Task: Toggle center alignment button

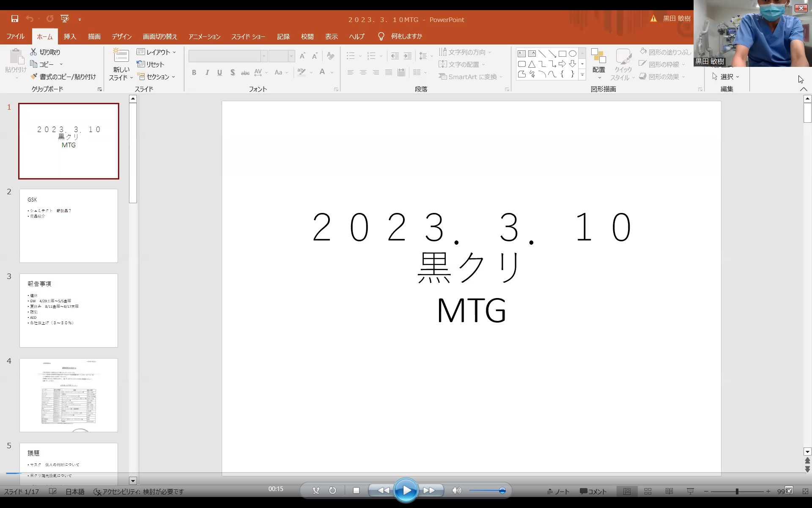Action: point(363,72)
